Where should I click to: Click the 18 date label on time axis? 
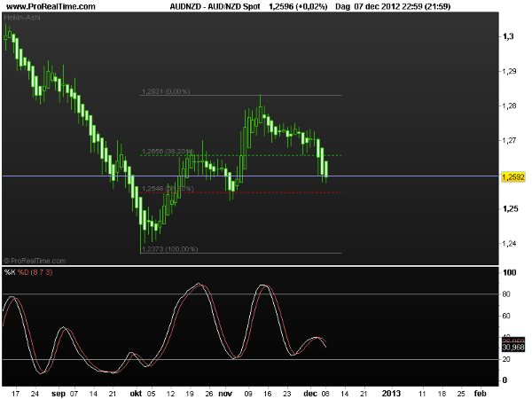(442, 394)
